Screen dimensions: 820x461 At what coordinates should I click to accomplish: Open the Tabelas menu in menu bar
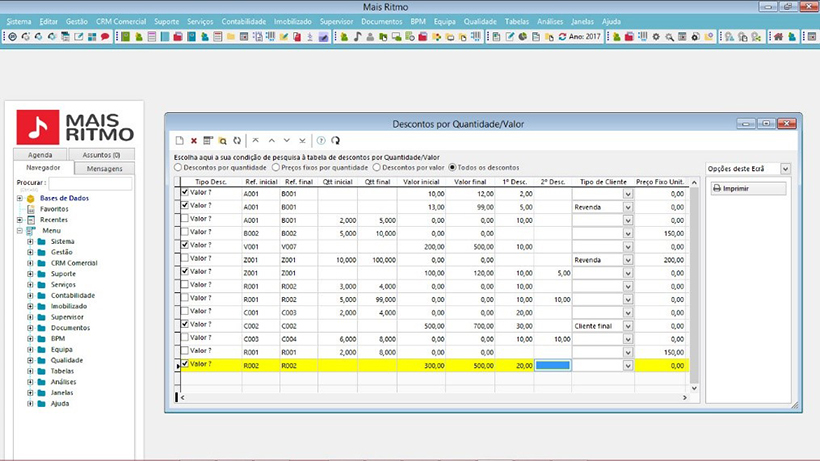(517, 21)
